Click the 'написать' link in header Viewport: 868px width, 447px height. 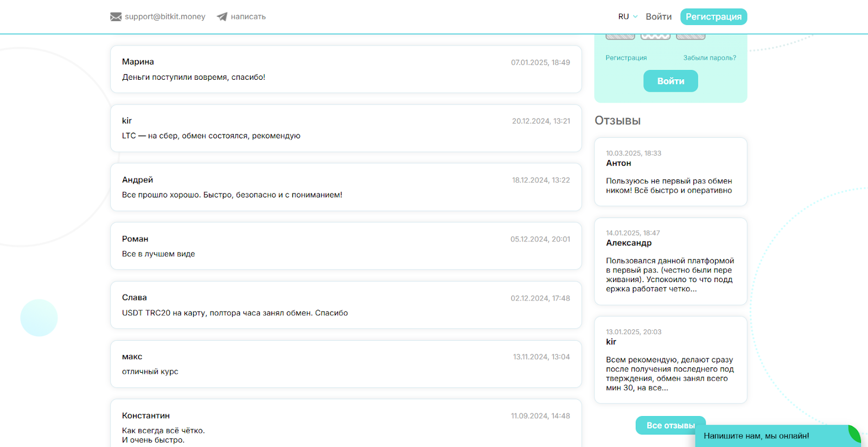tap(248, 17)
